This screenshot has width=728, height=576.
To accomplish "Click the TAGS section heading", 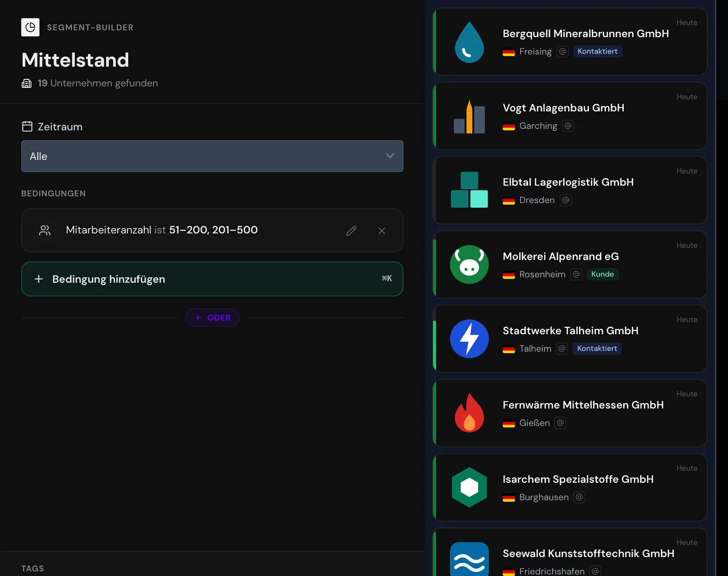I will tap(33, 569).
